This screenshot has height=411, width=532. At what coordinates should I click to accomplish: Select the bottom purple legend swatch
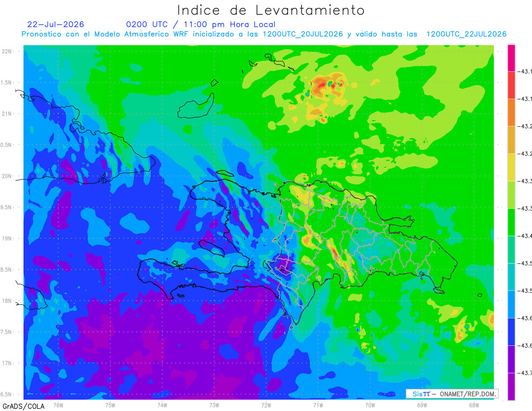[x=511, y=387]
